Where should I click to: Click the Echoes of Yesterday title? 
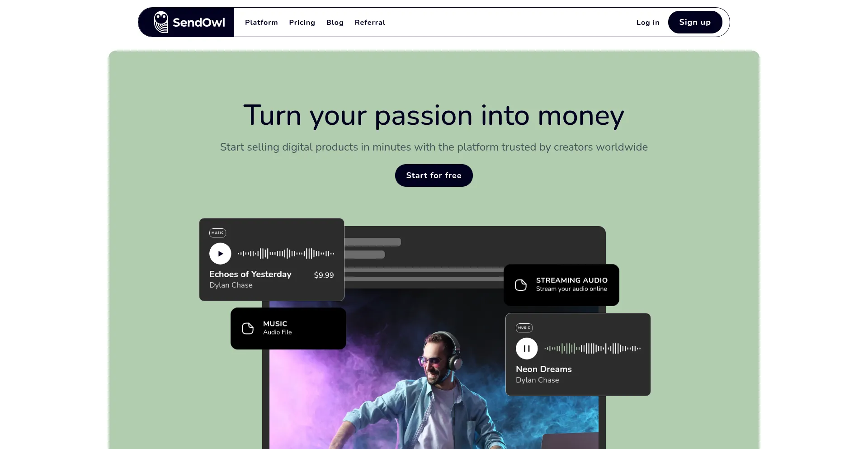250,274
